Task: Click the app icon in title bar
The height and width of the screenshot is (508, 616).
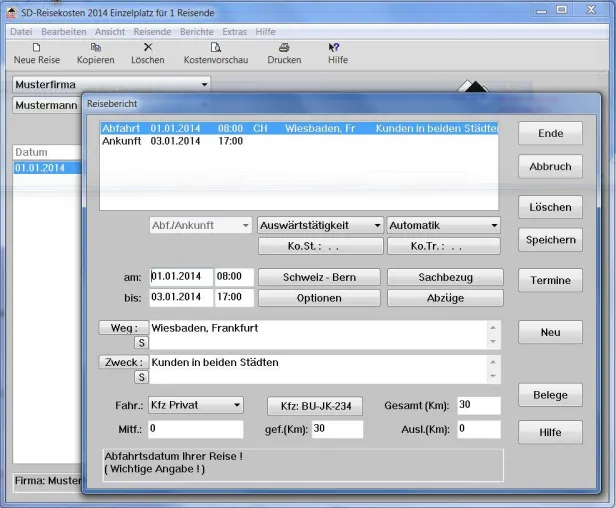Action: tap(11, 13)
